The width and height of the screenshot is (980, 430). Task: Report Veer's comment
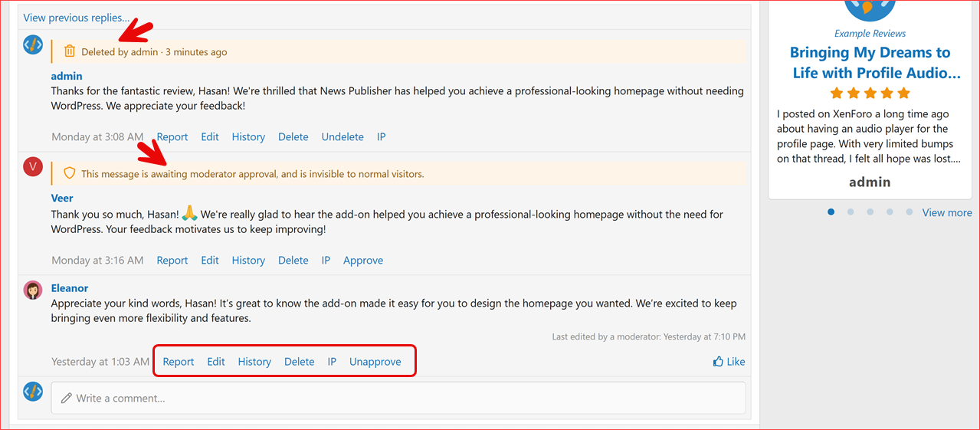point(172,260)
